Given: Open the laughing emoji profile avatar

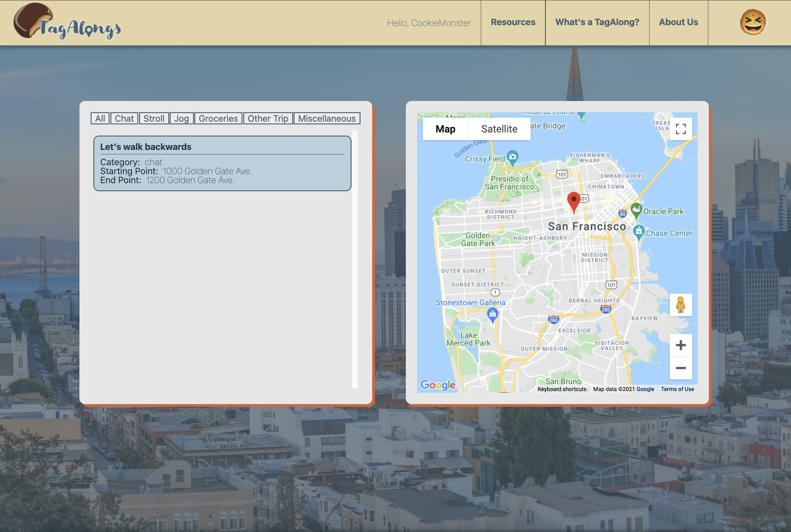Looking at the screenshot, I should [x=752, y=22].
